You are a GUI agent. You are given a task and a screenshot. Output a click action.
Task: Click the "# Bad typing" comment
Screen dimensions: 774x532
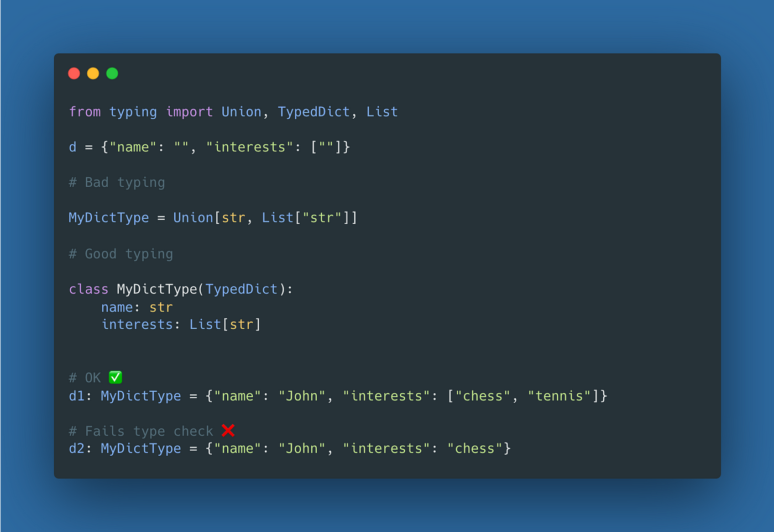point(117,182)
